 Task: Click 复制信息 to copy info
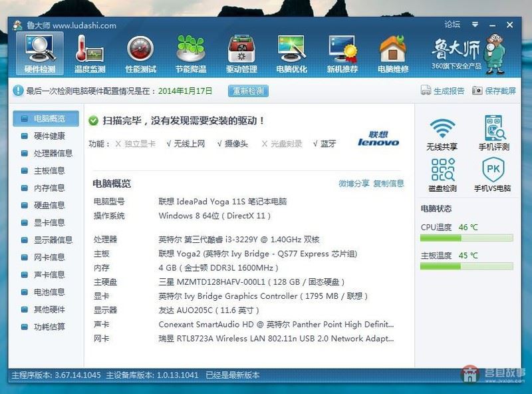(x=389, y=184)
